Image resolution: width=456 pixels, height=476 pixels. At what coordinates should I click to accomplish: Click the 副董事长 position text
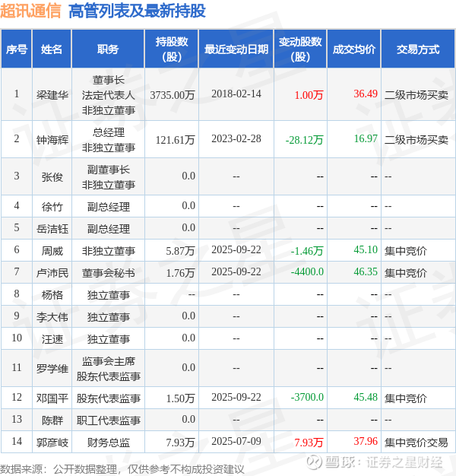tap(109, 170)
